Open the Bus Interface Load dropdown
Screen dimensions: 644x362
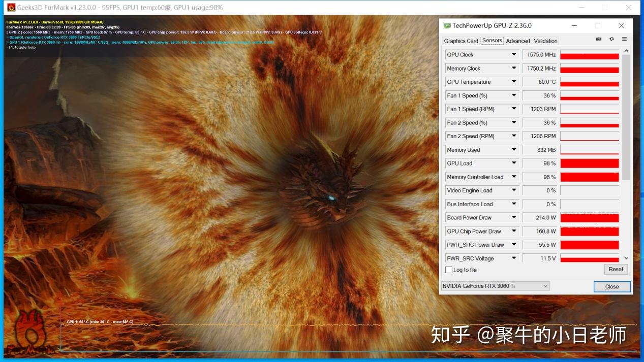point(514,204)
